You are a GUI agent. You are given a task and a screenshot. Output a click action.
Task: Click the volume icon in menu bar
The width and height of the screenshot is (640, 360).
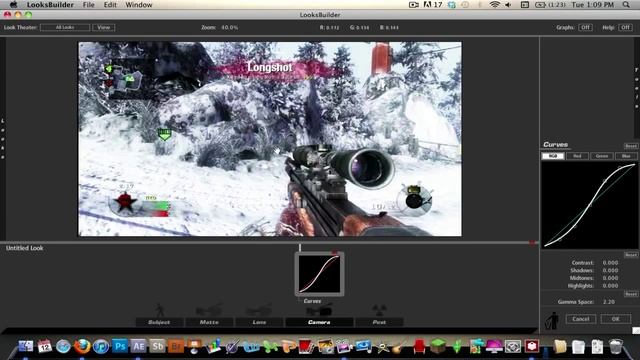pos(508,5)
